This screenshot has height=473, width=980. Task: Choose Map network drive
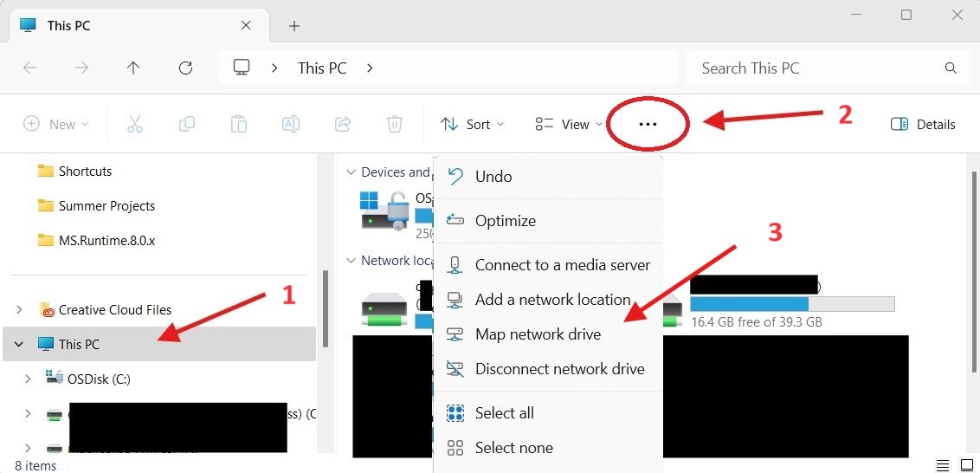547,334
